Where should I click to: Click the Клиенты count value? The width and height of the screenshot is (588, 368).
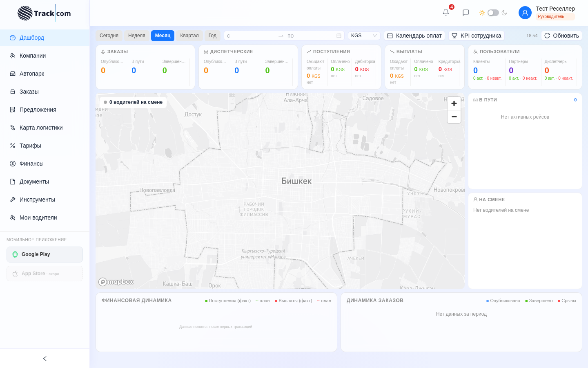click(x=475, y=70)
